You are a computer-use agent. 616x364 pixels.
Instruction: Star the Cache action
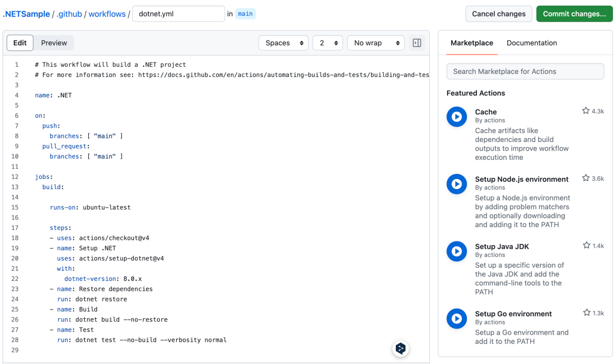(x=586, y=111)
